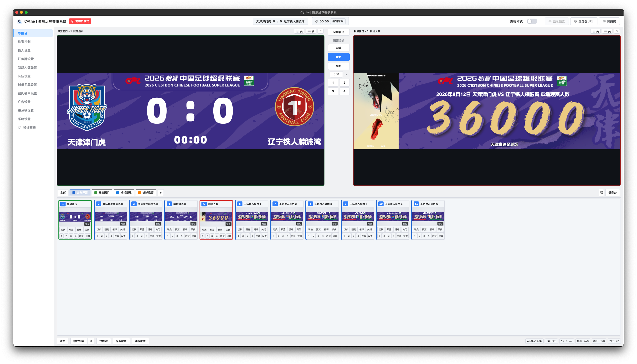Open preview window settings sliders icon

(x=320, y=31)
